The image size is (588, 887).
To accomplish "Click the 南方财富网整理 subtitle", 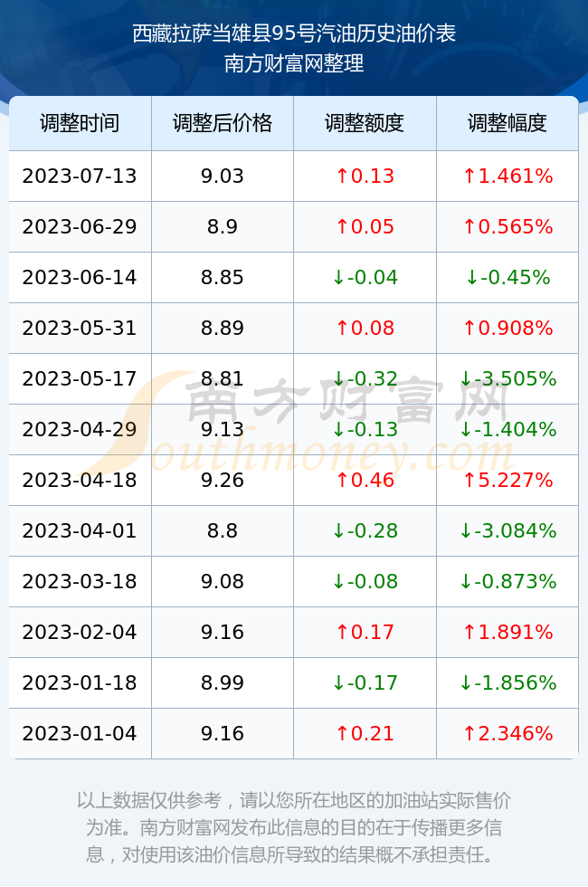I will (294, 62).
